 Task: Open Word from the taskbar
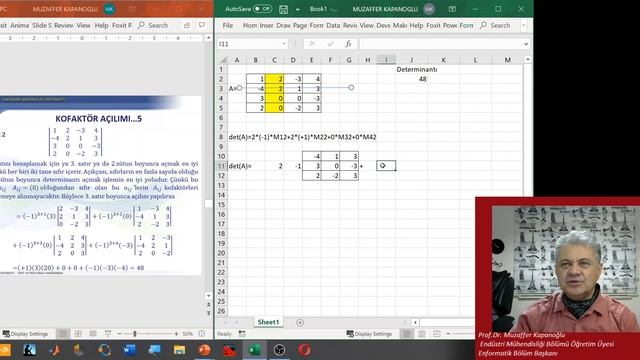(x=129, y=350)
